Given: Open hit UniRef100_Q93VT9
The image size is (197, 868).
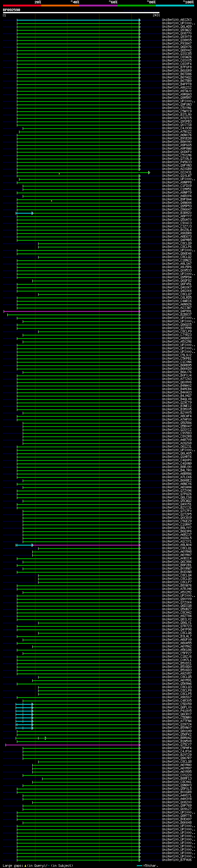Looking at the screenshot, I should [177, 37].
